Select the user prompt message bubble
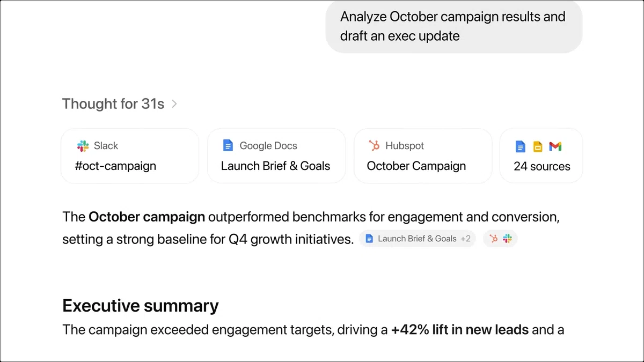 (453, 26)
